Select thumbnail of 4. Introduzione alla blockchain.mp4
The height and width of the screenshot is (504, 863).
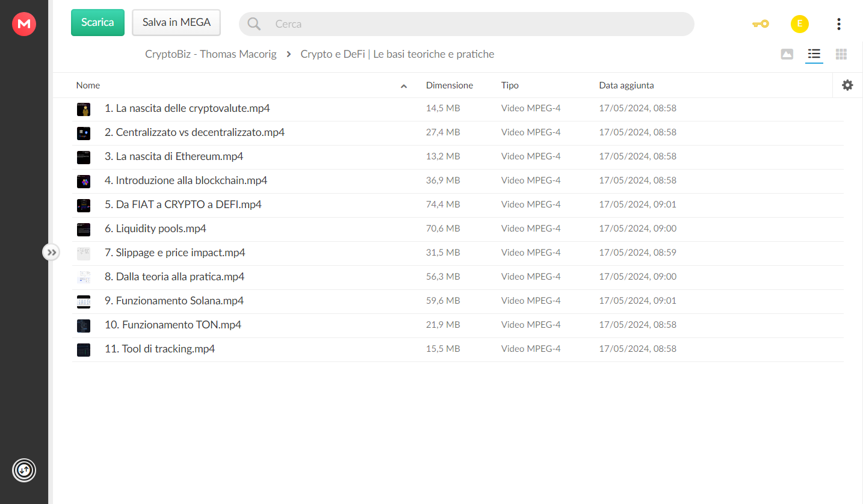pyautogui.click(x=84, y=181)
